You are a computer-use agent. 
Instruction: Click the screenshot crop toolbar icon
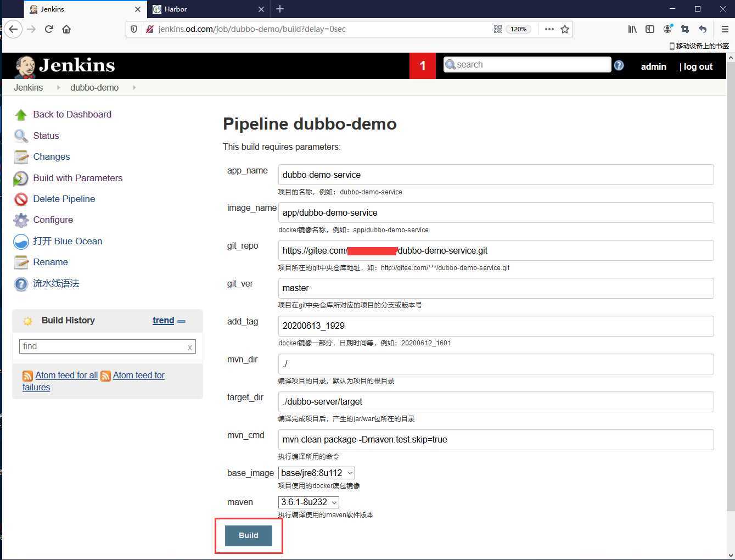[685, 29]
